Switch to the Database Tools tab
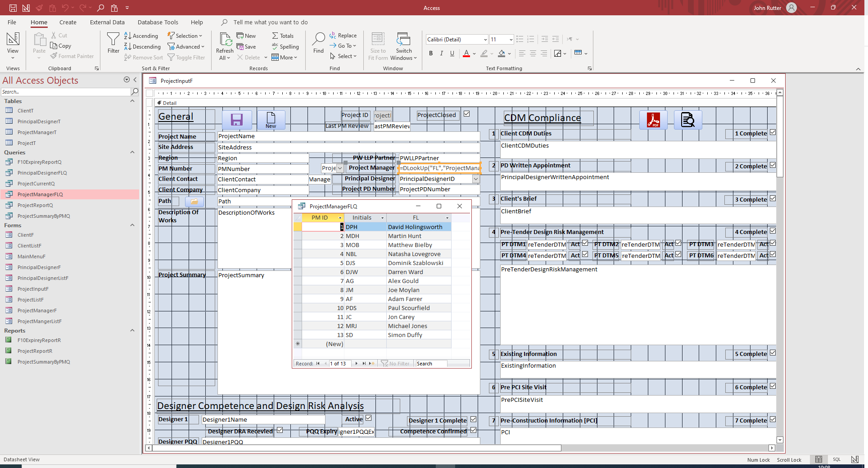868x468 pixels. click(x=158, y=22)
